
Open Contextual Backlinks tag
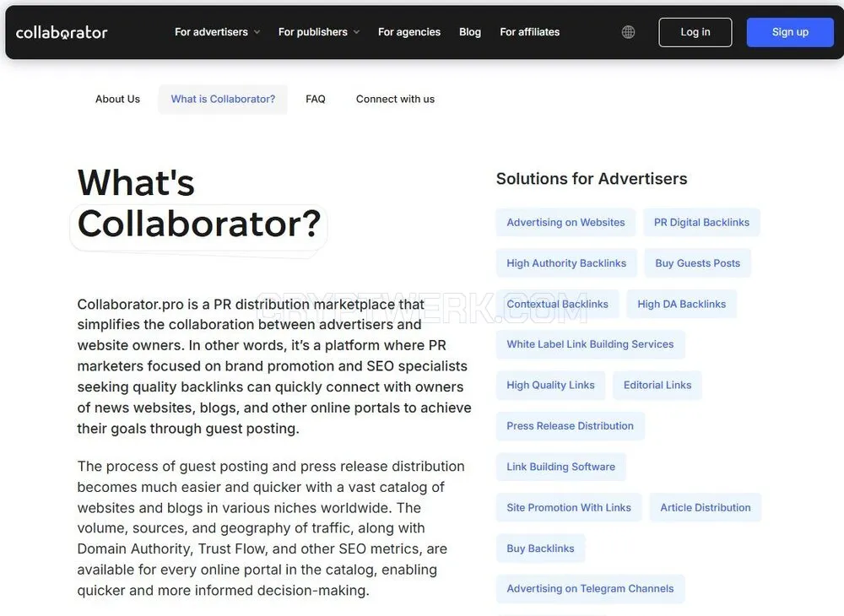[x=557, y=304]
